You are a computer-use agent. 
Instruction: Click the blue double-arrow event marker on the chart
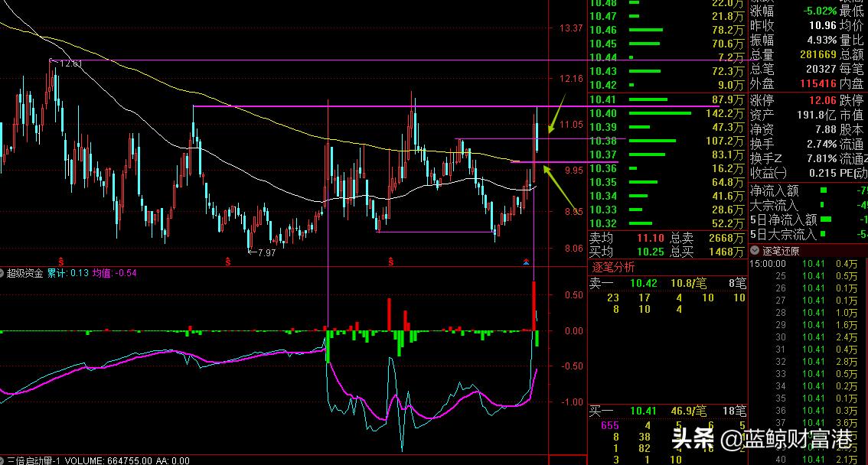[526, 262]
